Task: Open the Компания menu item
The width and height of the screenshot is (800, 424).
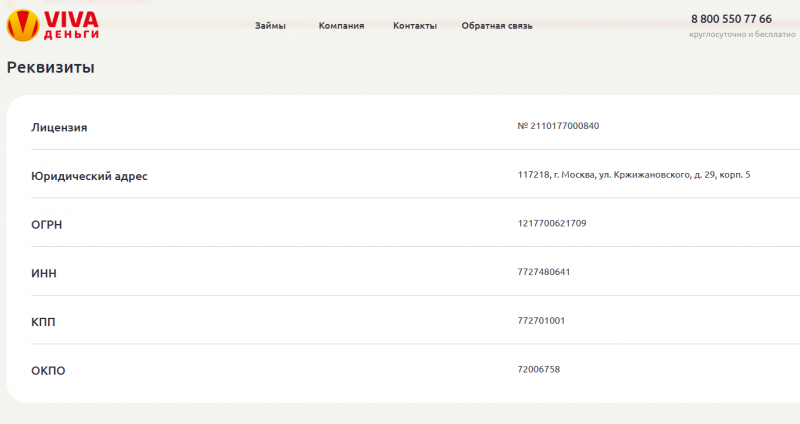Action: point(341,26)
